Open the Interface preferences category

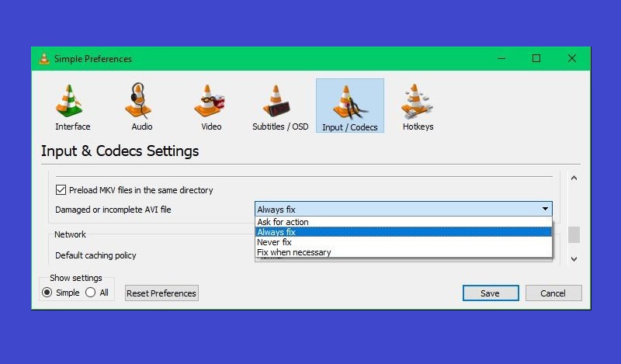pos(72,107)
